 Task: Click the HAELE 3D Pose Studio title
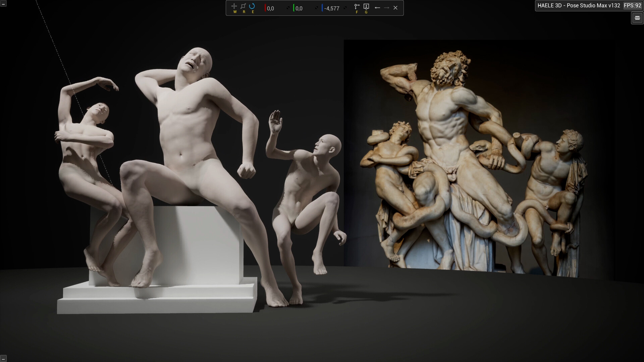[579, 5]
